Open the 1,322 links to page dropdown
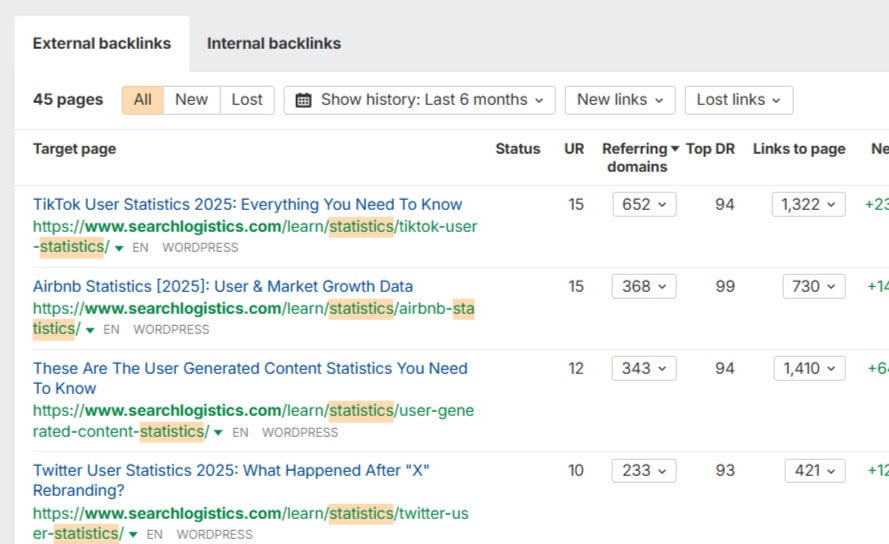Image resolution: width=889 pixels, height=544 pixels. tap(808, 204)
